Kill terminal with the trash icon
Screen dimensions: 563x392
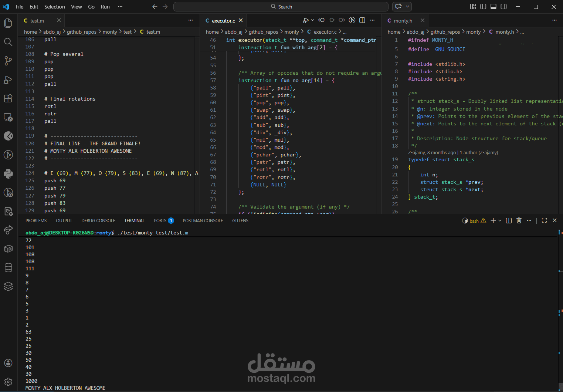point(519,220)
